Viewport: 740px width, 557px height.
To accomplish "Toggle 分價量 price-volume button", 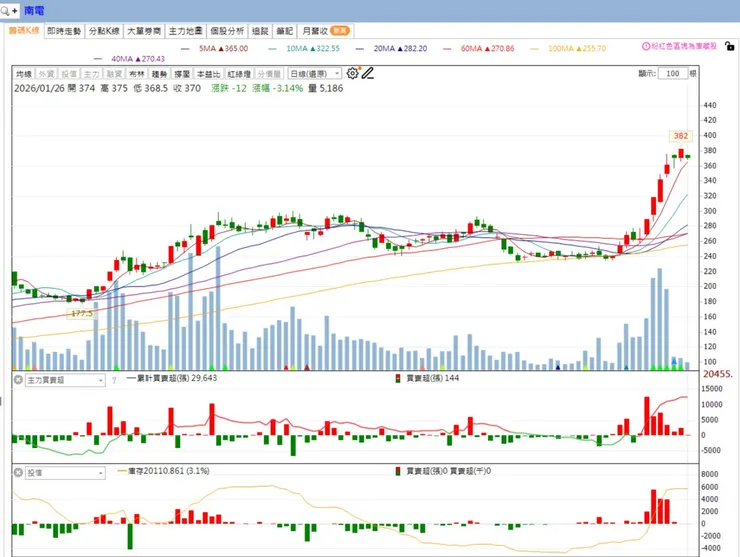I will (x=269, y=74).
